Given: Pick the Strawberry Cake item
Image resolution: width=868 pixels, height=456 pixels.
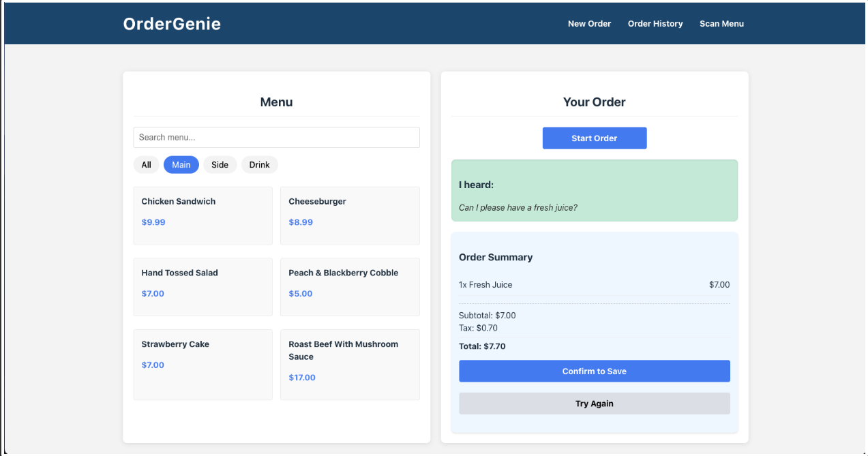Looking at the screenshot, I should (x=203, y=364).
